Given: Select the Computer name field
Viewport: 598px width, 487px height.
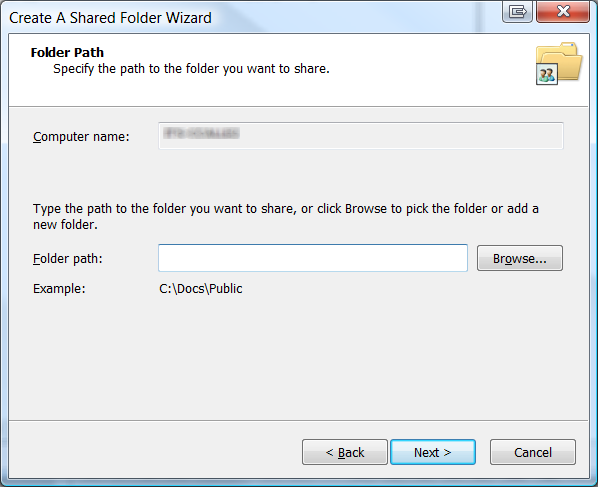Looking at the screenshot, I should tap(361, 135).
